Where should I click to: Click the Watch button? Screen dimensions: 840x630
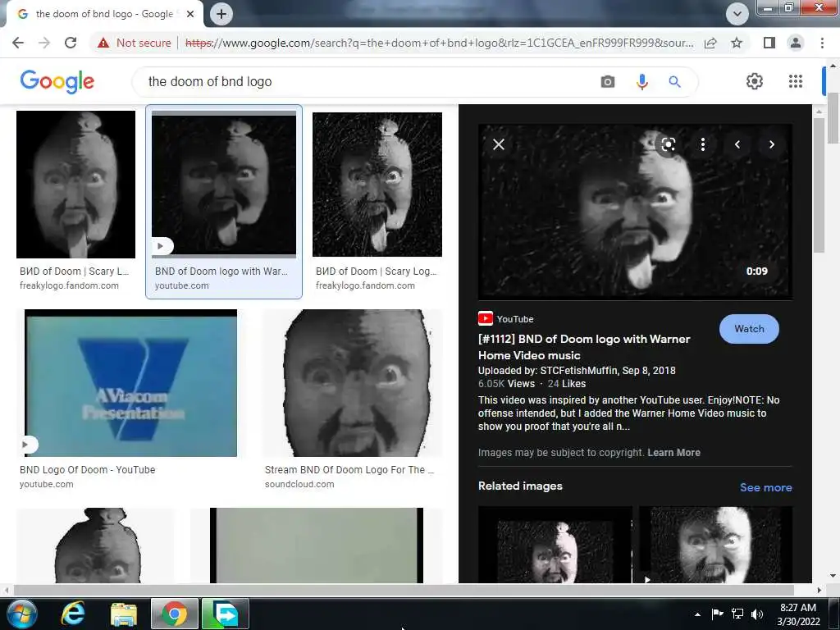coord(749,329)
